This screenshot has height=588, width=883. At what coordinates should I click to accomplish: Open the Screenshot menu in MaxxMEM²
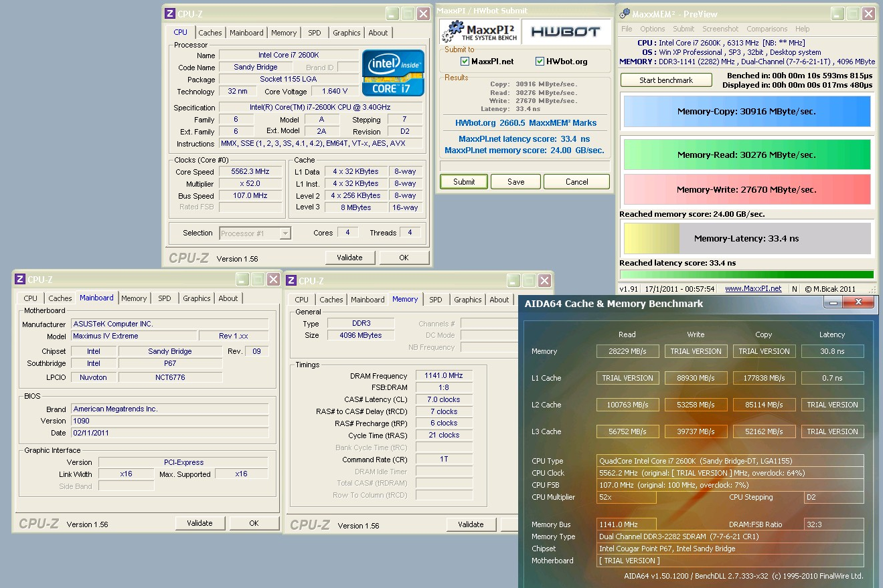tap(720, 29)
